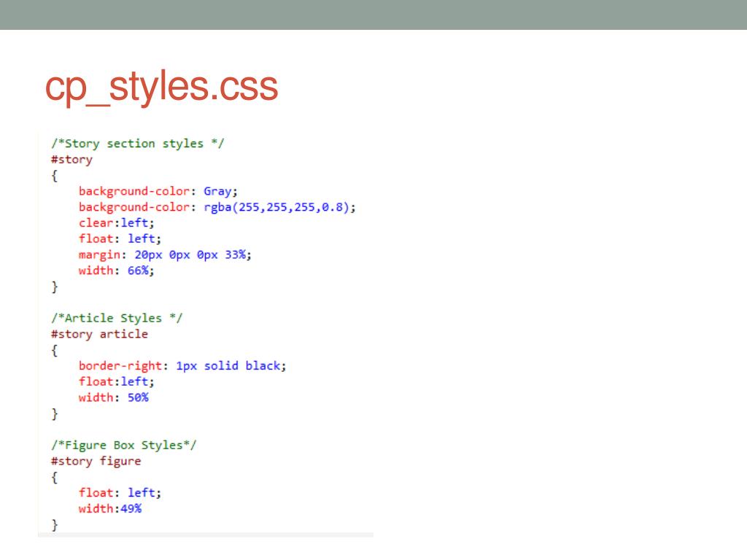Click the width:49% declaration
747x560 pixels.
(x=110, y=508)
